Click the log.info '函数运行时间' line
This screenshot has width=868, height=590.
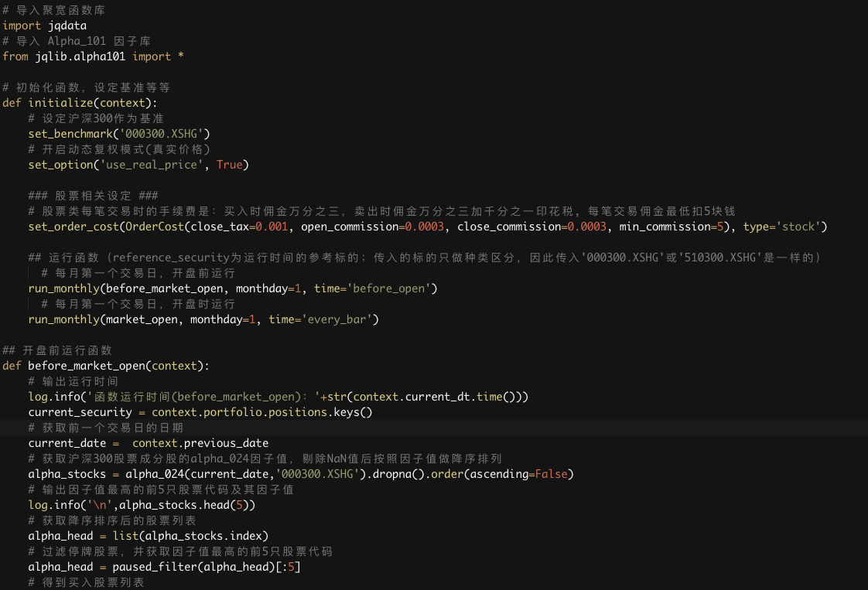click(279, 397)
